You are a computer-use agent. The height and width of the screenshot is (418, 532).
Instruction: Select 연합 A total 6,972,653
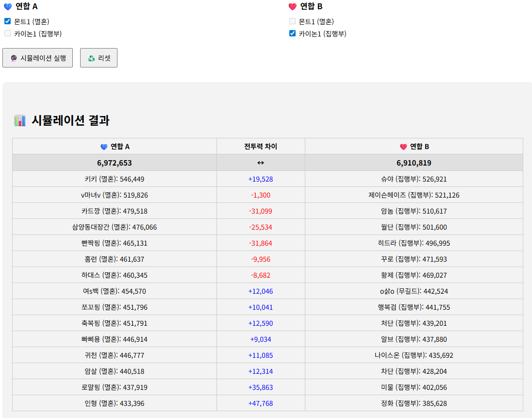click(x=115, y=163)
